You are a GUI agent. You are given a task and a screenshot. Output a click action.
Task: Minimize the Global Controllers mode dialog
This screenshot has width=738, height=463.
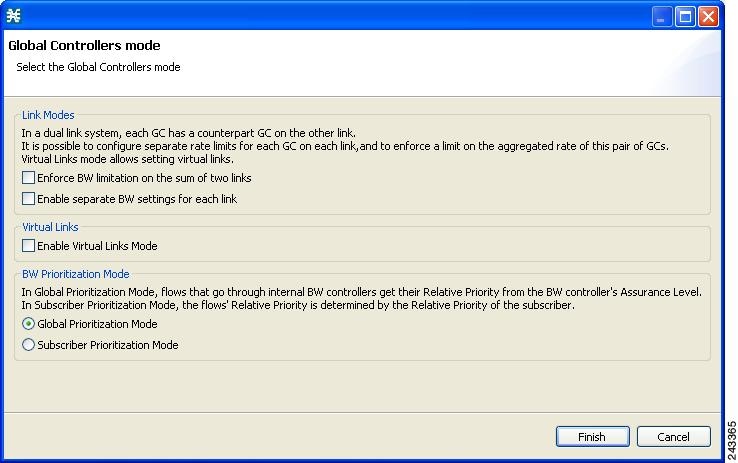pyautogui.click(x=663, y=16)
